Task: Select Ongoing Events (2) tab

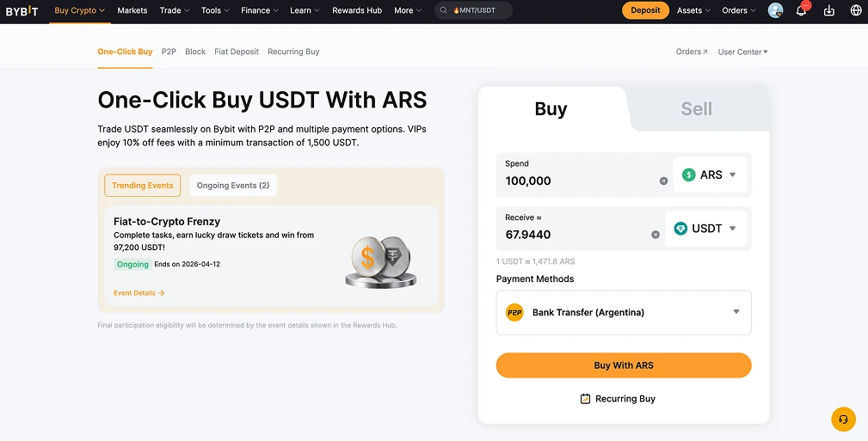Action: point(233,186)
